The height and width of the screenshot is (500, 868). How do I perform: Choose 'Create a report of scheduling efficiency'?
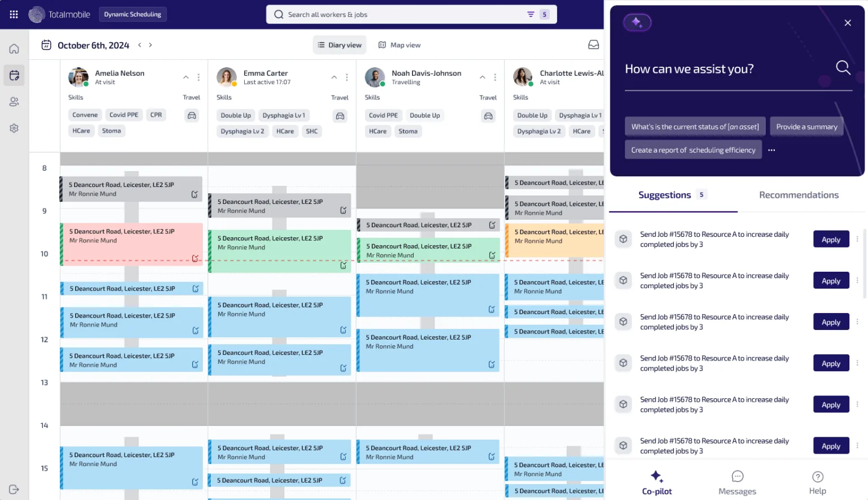coord(693,150)
